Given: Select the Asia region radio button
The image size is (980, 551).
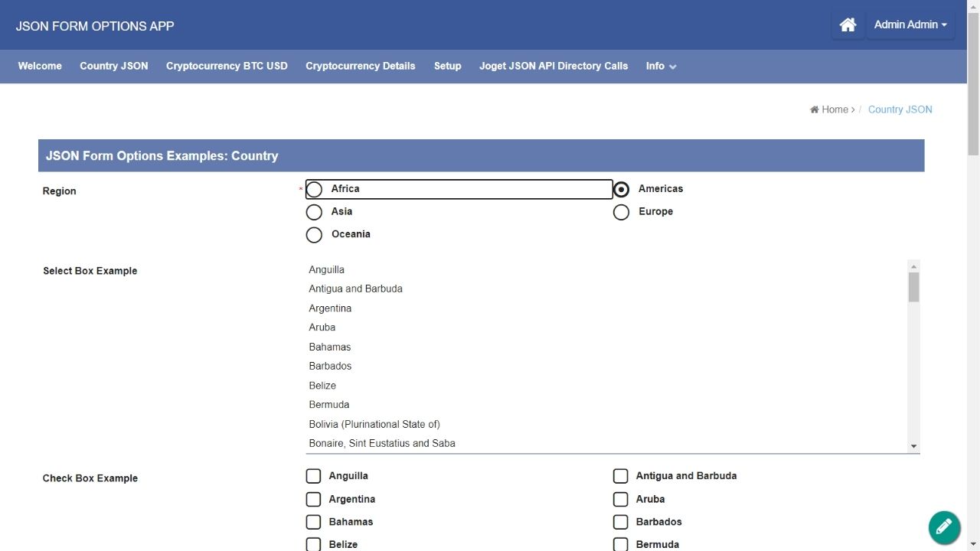Looking at the screenshot, I should tap(314, 212).
